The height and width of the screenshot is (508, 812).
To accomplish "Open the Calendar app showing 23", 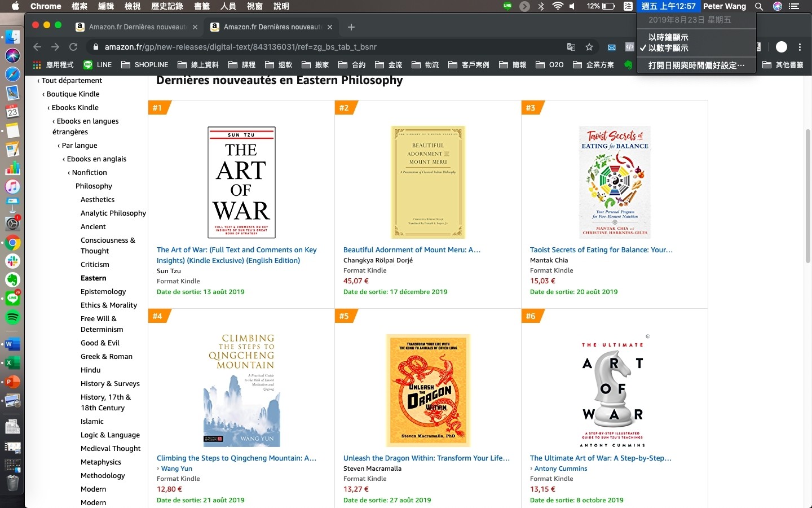I will (12, 111).
